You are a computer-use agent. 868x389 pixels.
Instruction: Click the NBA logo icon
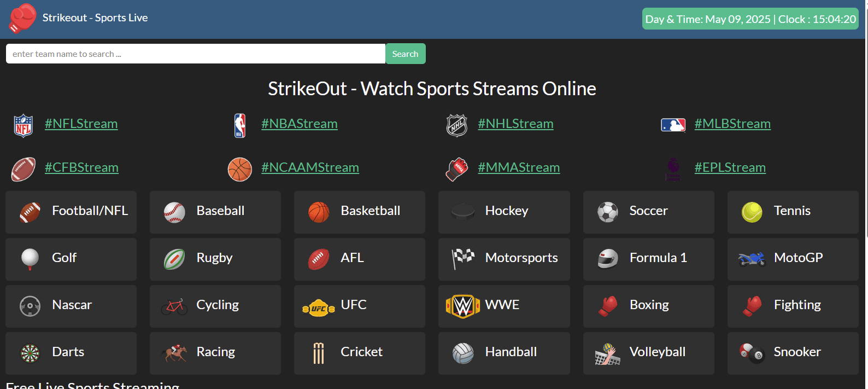[240, 126]
